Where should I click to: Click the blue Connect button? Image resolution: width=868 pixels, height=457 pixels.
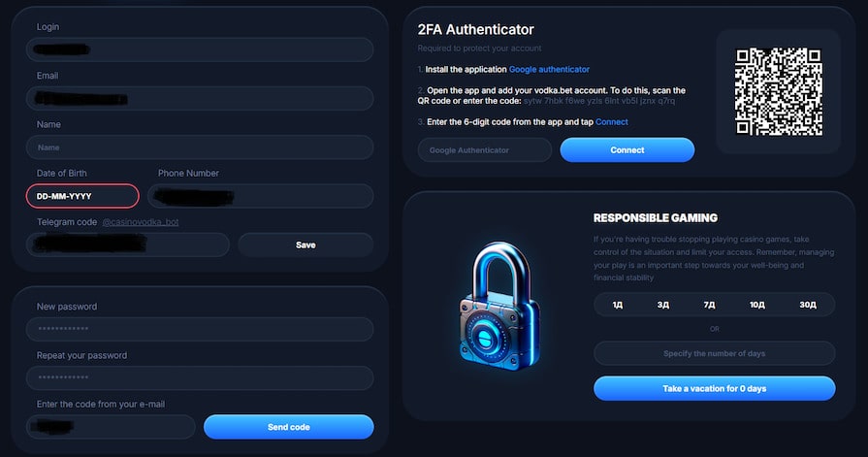point(627,150)
